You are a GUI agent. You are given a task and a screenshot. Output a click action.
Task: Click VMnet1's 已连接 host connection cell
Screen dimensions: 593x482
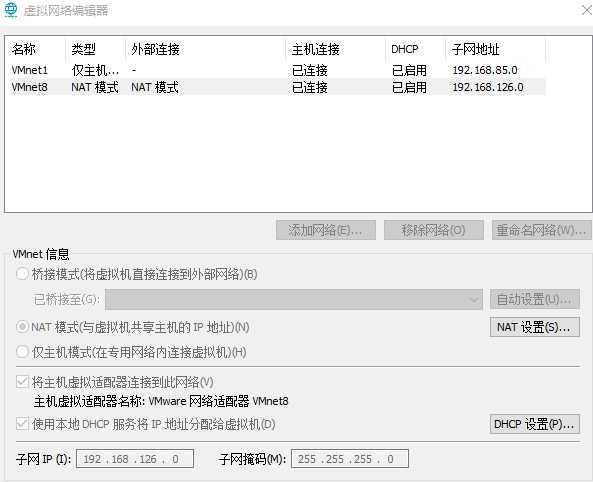pyautogui.click(x=310, y=70)
